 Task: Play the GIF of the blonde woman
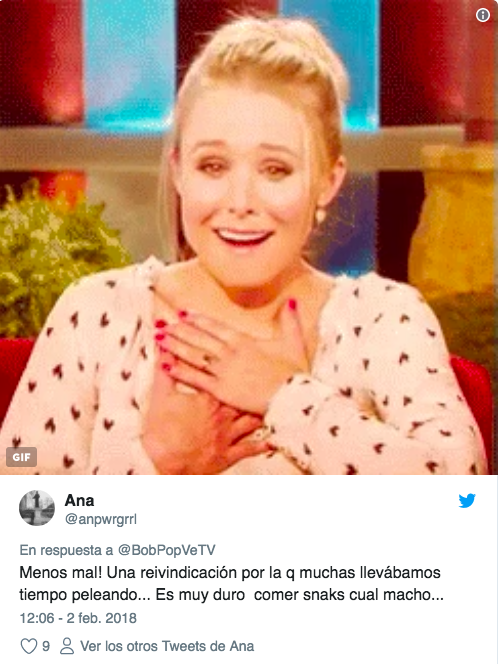point(249,237)
